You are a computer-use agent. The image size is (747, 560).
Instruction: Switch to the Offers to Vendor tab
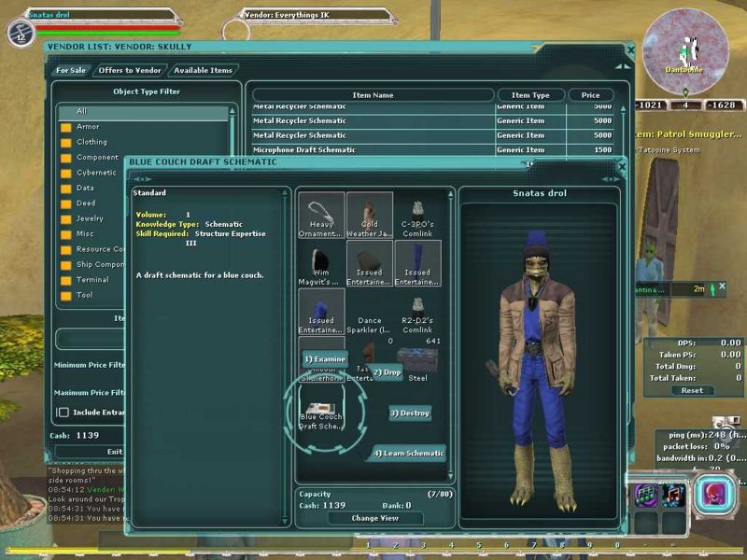click(x=130, y=70)
